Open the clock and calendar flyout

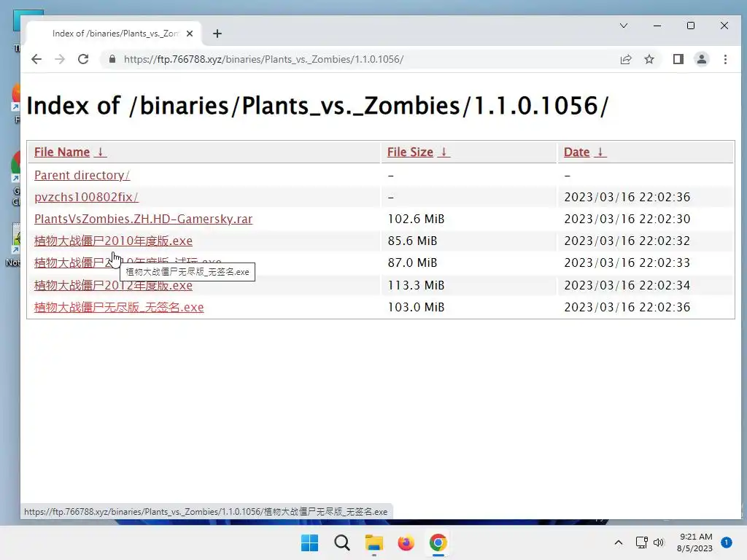click(694, 542)
